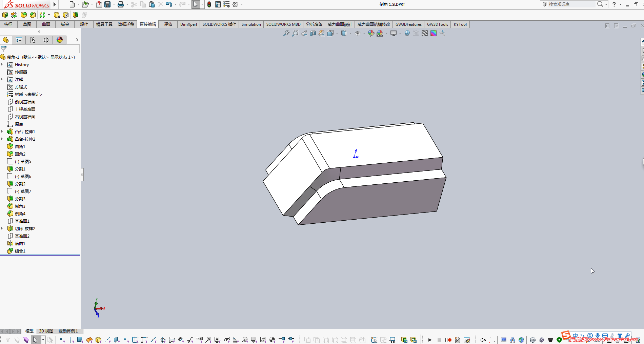Open the FeatureManager design tree tab
The image size is (644, 344).
click(6, 40)
